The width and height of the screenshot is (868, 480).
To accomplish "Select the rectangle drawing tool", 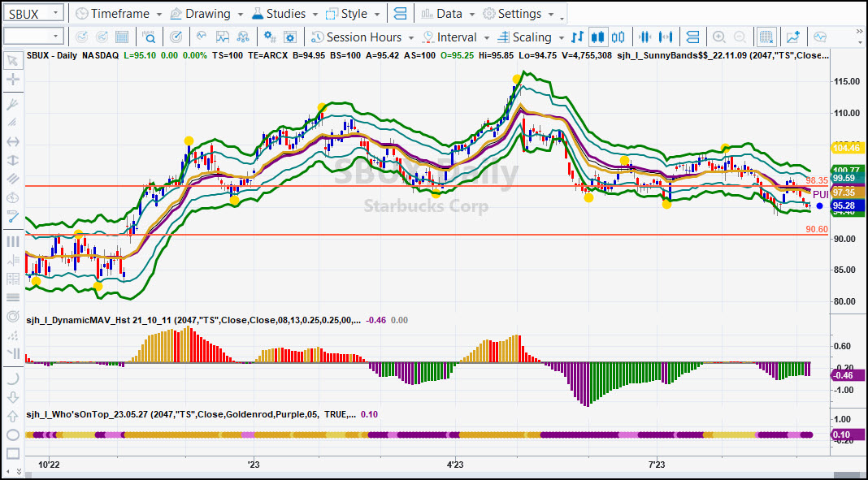I will [12, 453].
